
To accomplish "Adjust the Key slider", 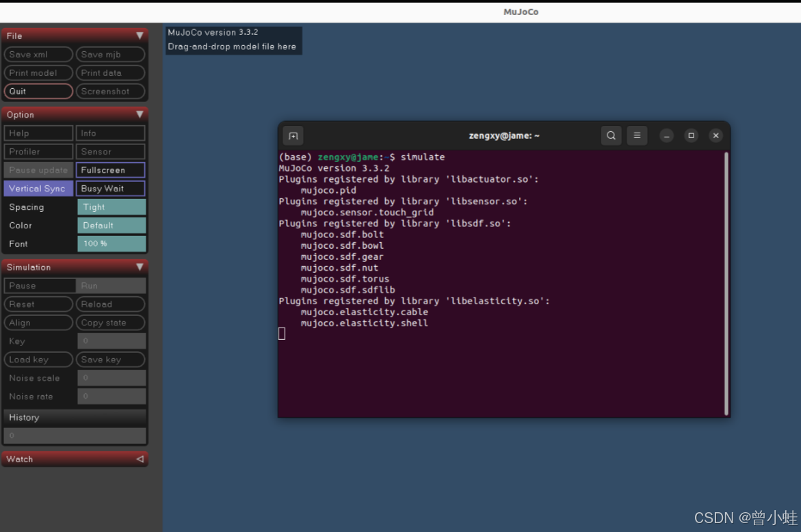I will (x=111, y=341).
